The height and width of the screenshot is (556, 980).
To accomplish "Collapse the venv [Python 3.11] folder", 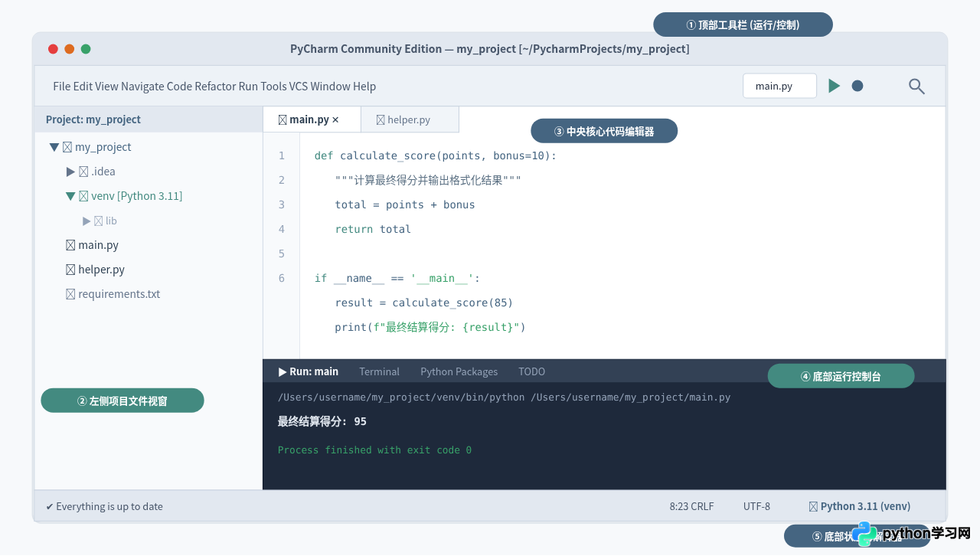I will (x=70, y=196).
